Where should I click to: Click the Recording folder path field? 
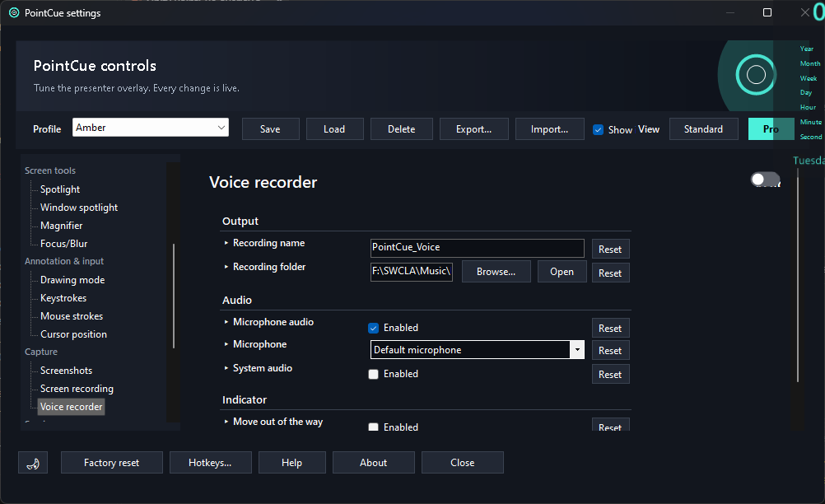click(412, 272)
